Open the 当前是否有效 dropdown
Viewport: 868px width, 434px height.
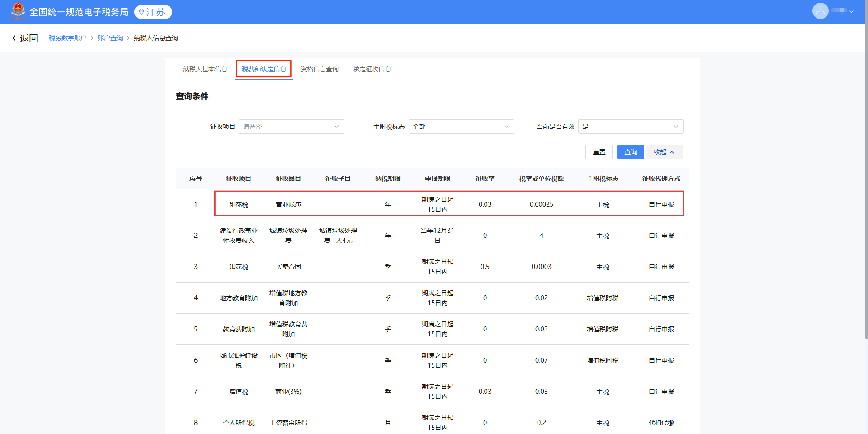coord(630,127)
